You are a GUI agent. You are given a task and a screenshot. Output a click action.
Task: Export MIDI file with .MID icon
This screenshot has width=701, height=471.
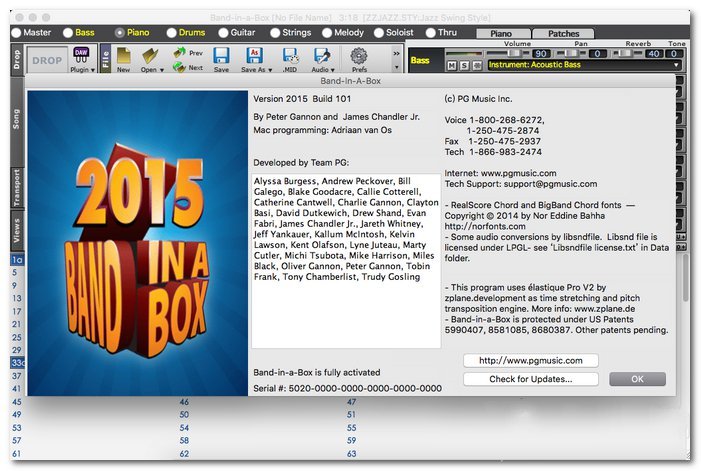(290, 56)
